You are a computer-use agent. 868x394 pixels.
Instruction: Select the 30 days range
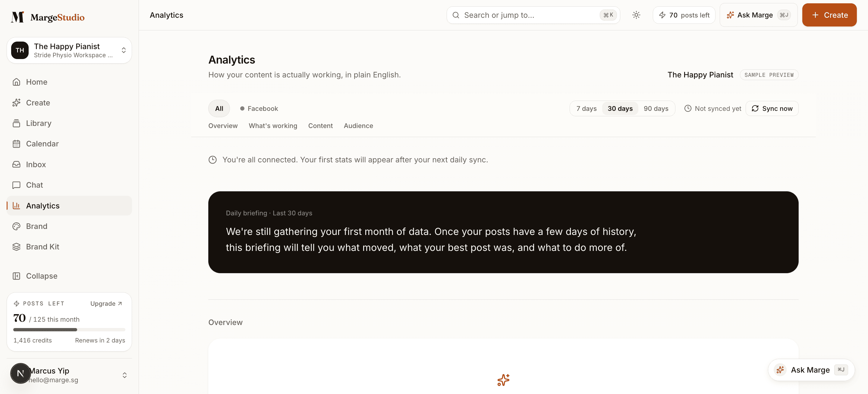tap(620, 108)
